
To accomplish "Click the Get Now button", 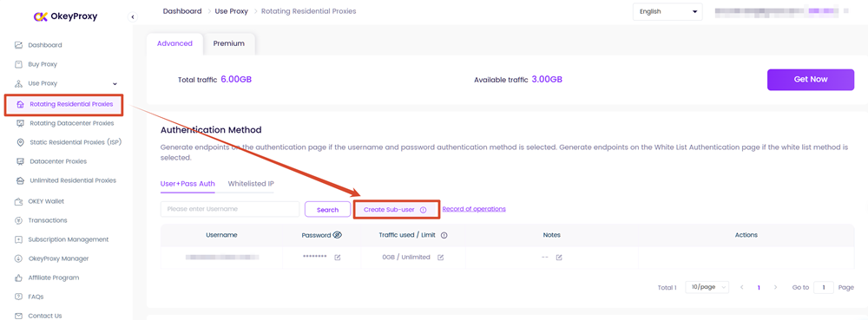I will tap(811, 80).
